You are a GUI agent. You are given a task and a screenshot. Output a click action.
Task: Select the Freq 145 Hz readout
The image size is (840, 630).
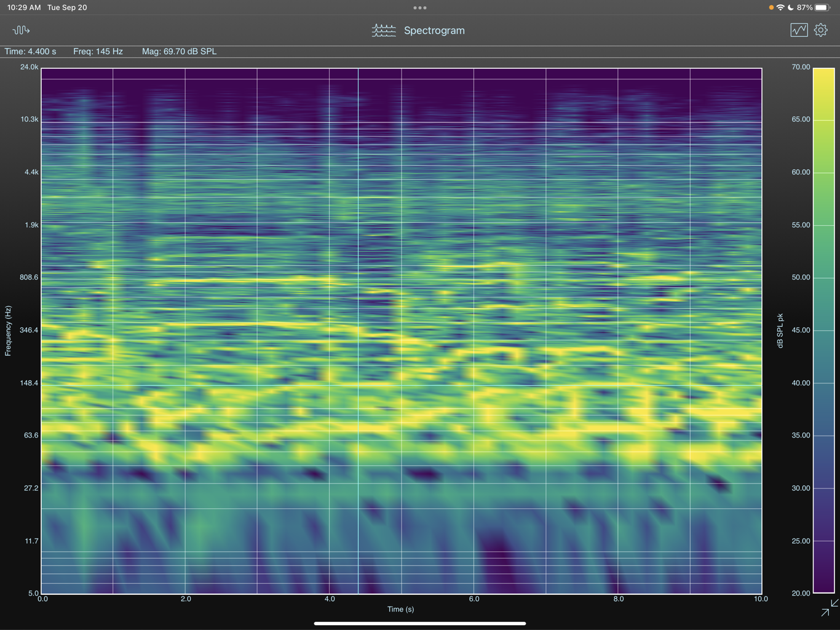[98, 52]
